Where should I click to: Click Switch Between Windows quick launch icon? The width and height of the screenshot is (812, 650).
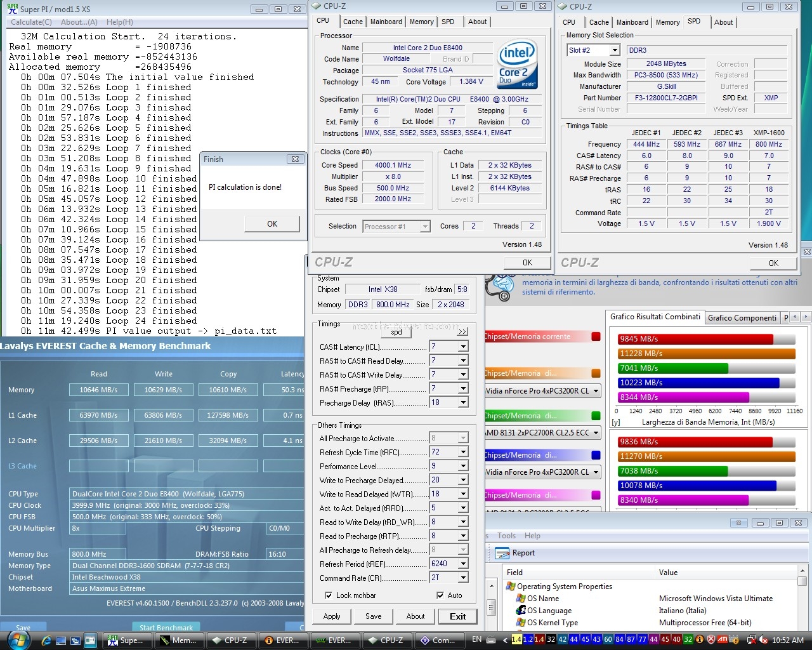tap(75, 640)
